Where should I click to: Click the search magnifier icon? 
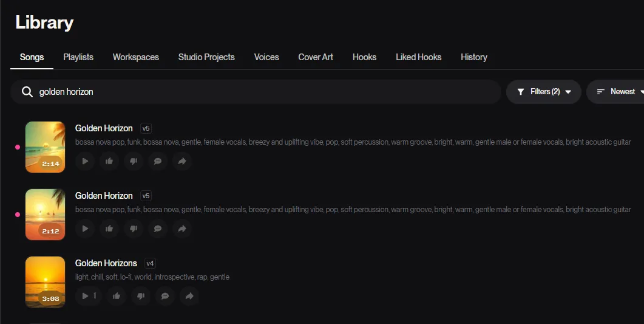(x=27, y=92)
